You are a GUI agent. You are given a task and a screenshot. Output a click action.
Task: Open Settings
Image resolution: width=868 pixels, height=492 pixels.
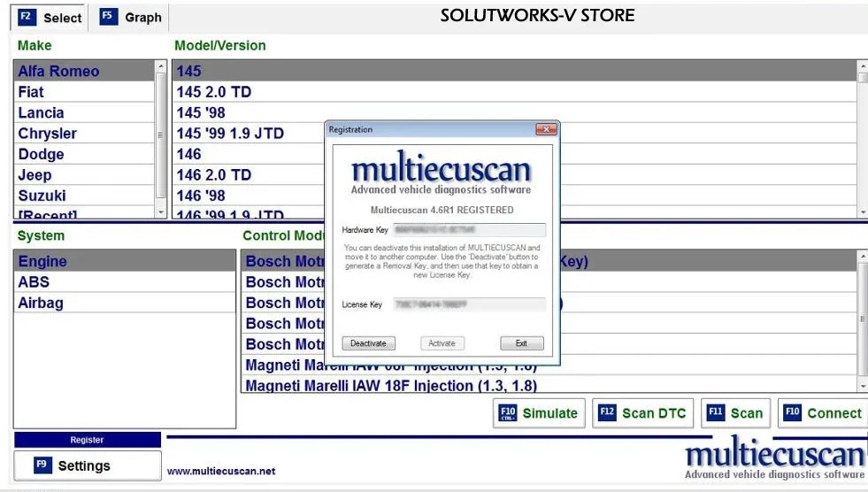(x=88, y=465)
